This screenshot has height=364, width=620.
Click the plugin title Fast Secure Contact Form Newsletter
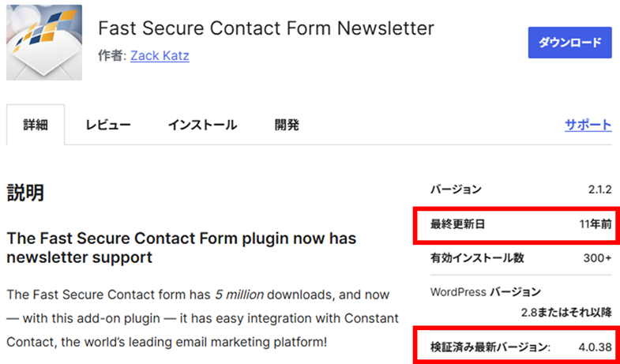(266, 28)
